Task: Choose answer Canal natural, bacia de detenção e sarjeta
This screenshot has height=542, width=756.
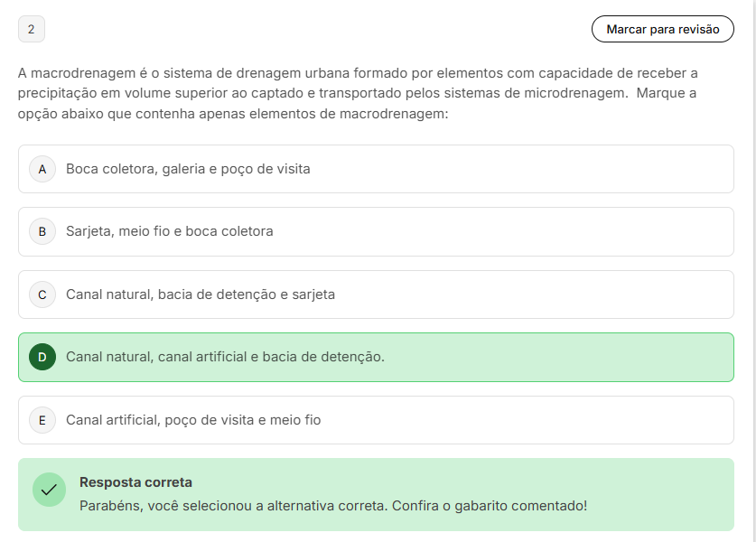Action: click(x=201, y=294)
